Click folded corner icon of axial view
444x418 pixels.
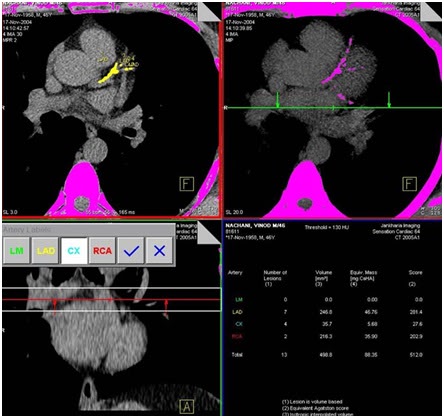(209, 12)
